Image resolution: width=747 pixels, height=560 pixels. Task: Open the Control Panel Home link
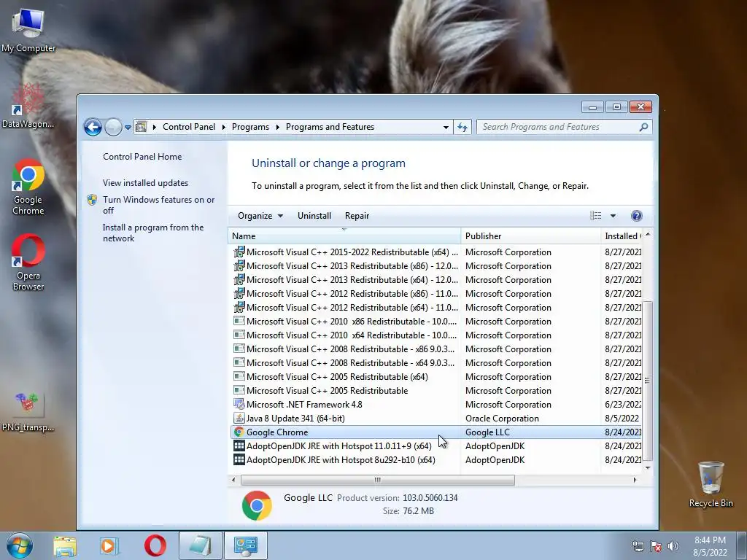pos(142,157)
